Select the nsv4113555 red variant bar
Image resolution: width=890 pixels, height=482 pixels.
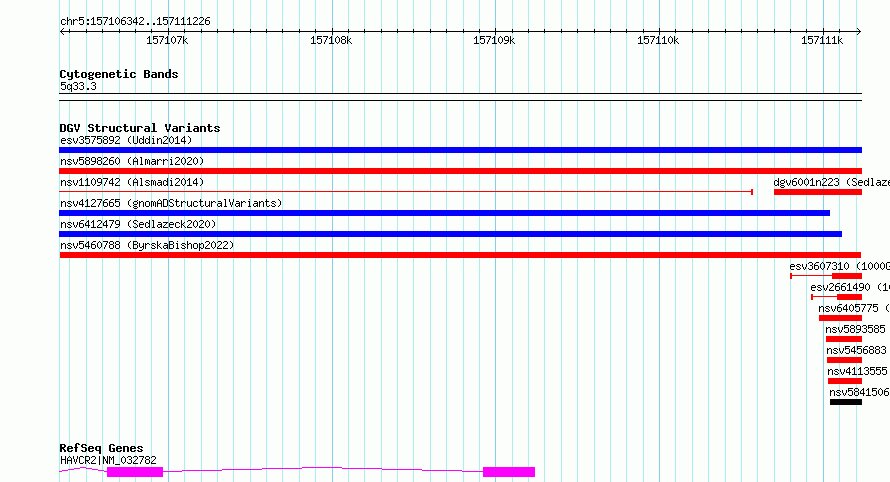pyautogui.click(x=845, y=382)
